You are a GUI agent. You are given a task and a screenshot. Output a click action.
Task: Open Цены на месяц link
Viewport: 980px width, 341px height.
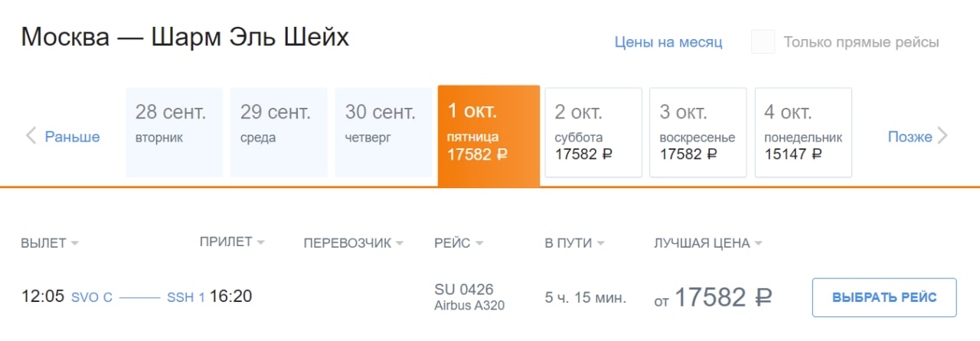668,42
